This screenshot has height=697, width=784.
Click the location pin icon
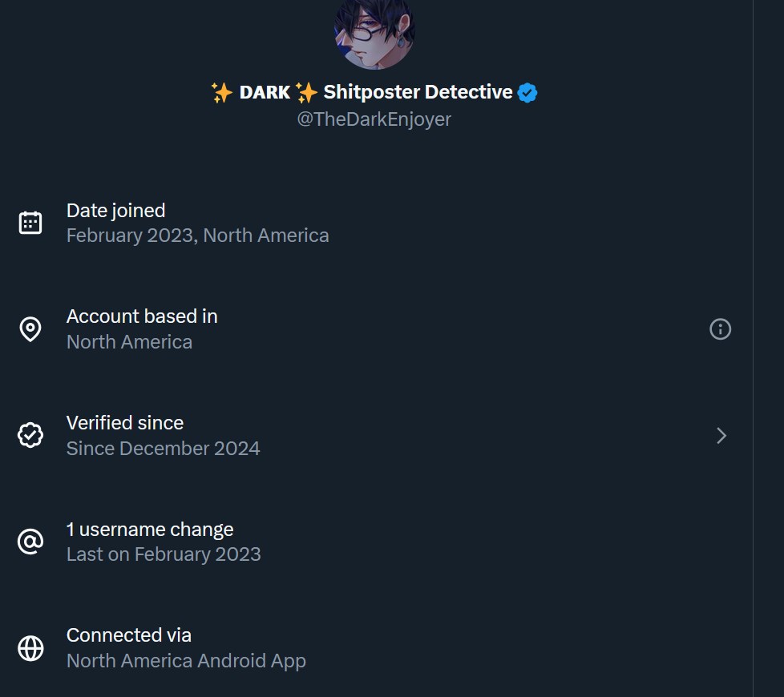point(30,329)
